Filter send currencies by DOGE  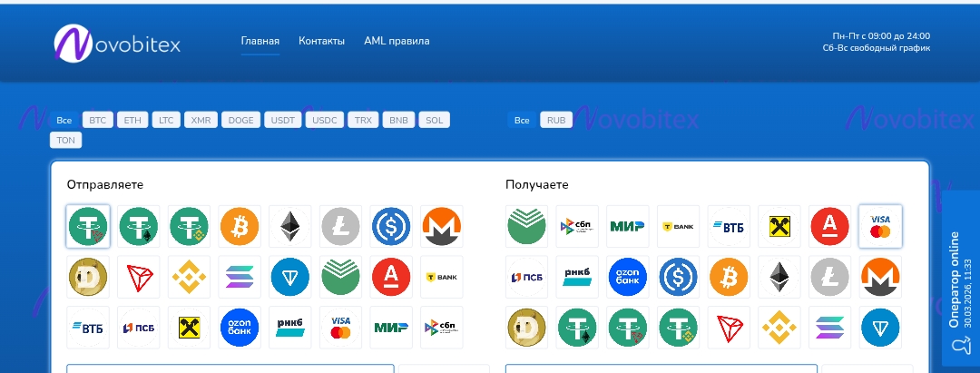click(x=240, y=120)
